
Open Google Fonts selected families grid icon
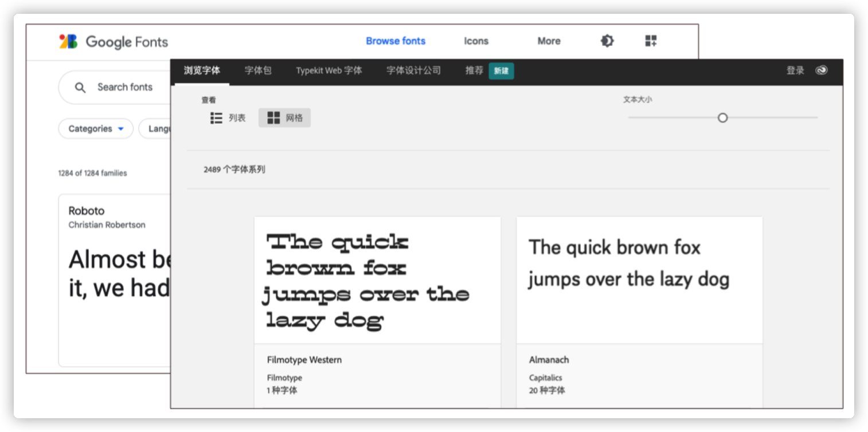click(651, 41)
